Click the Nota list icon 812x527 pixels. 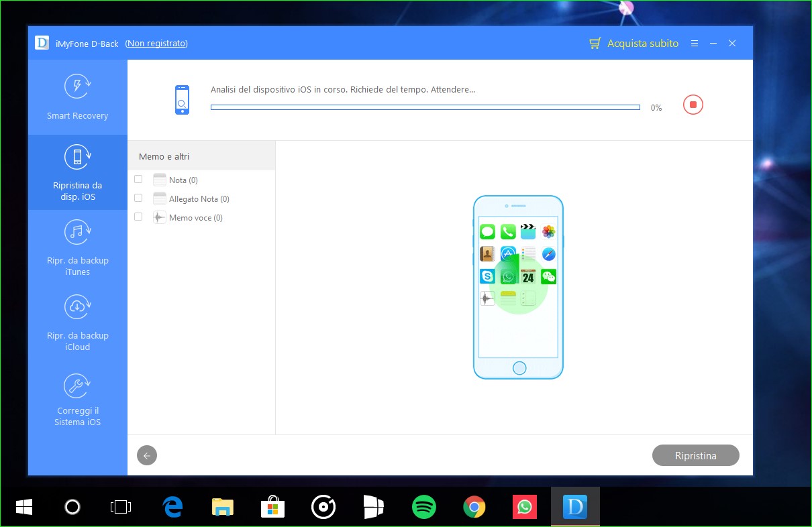coord(159,180)
